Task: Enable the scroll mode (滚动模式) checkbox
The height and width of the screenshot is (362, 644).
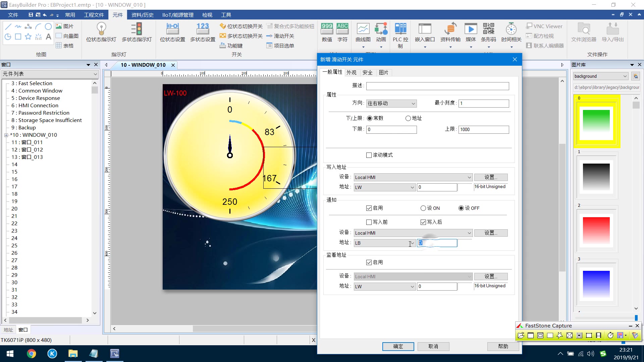Action: [x=369, y=155]
